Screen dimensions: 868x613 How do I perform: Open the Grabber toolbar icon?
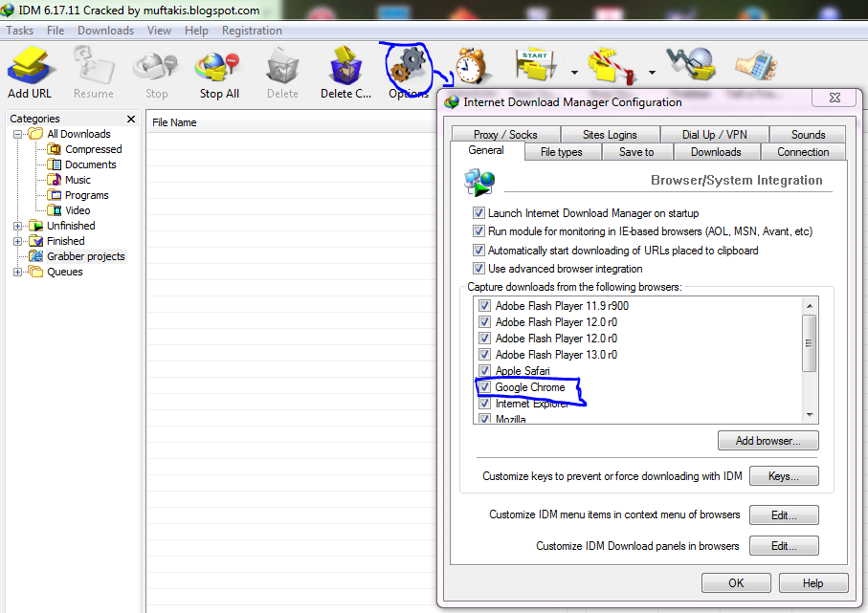pos(691,64)
